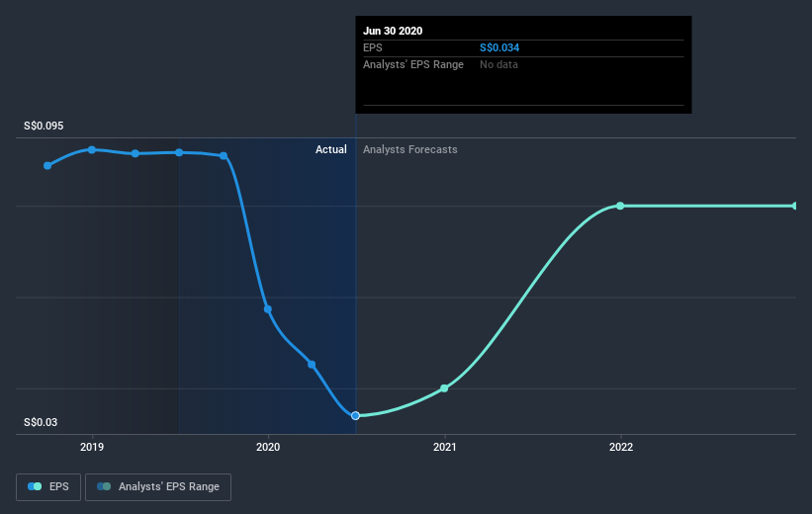Click the Actual label
The height and width of the screenshot is (514, 812).
point(331,149)
